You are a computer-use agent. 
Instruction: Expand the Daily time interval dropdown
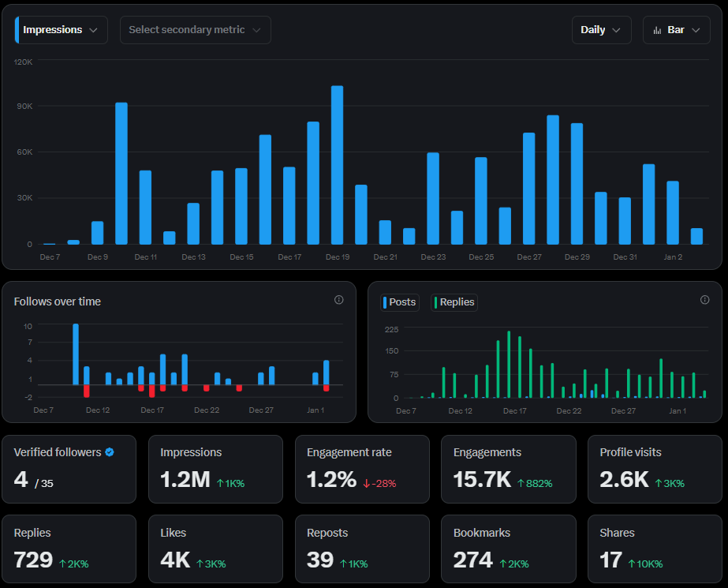pyautogui.click(x=601, y=30)
